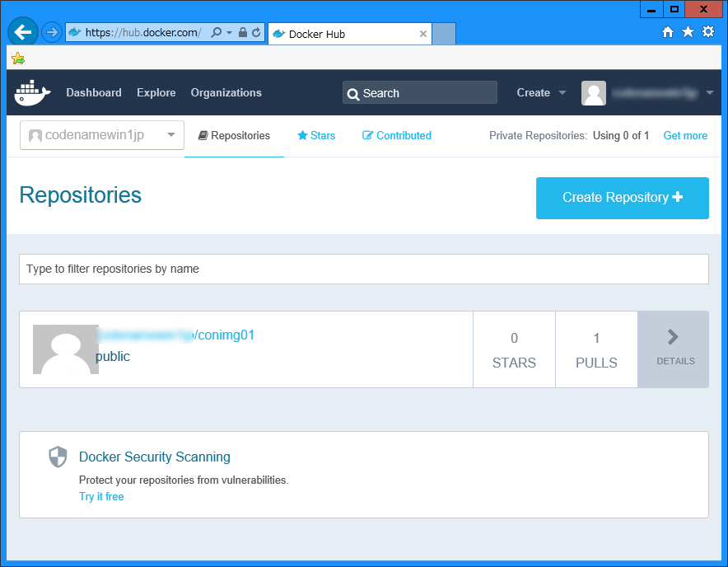Open the Dashboard nav link
This screenshot has width=728, height=567.
click(94, 92)
